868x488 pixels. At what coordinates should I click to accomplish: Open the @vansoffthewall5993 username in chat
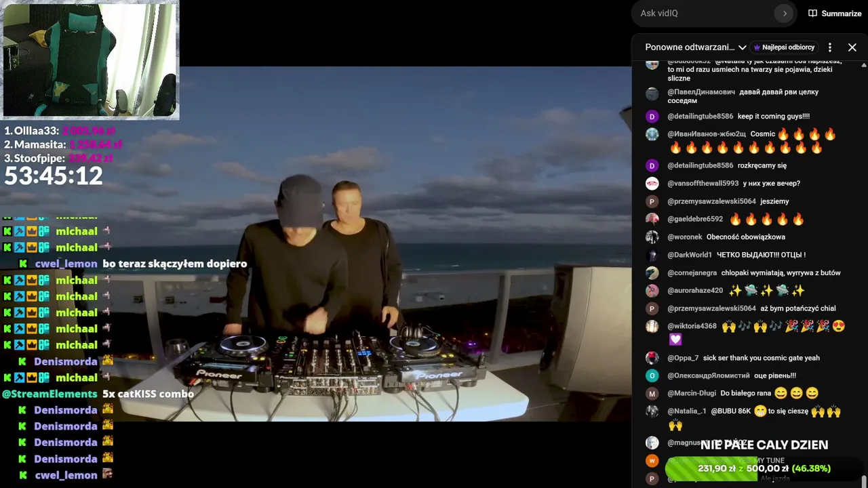[703, 184]
